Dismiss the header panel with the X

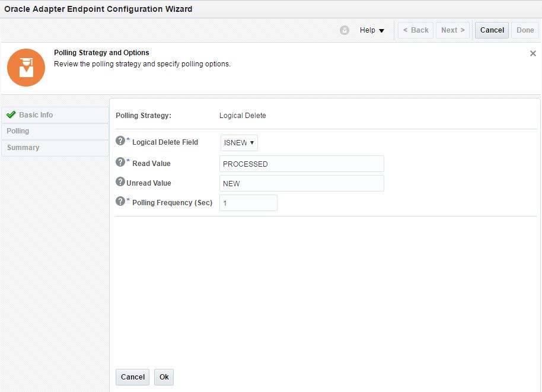pos(533,53)
